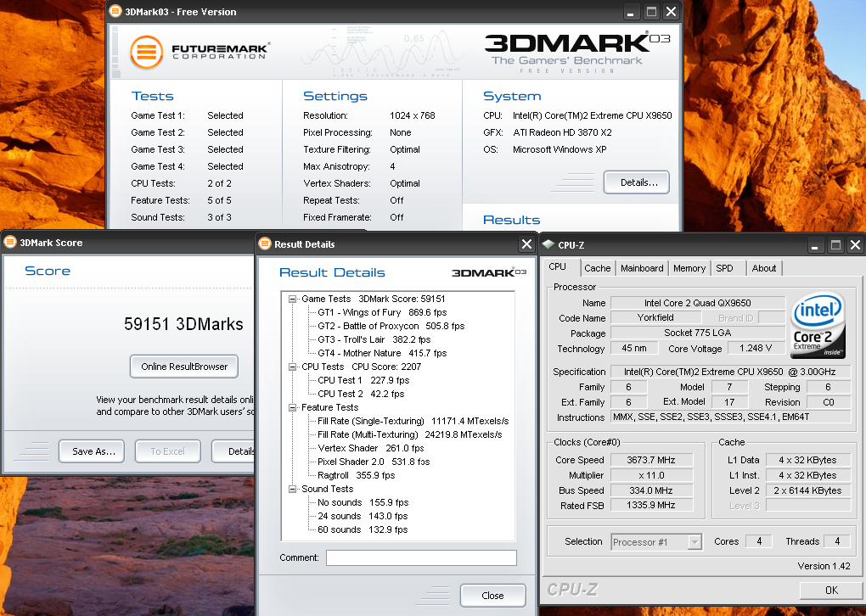Click the Instructions field in CPU-Z
Screen dimensions: 866x616
click(730, 417)
